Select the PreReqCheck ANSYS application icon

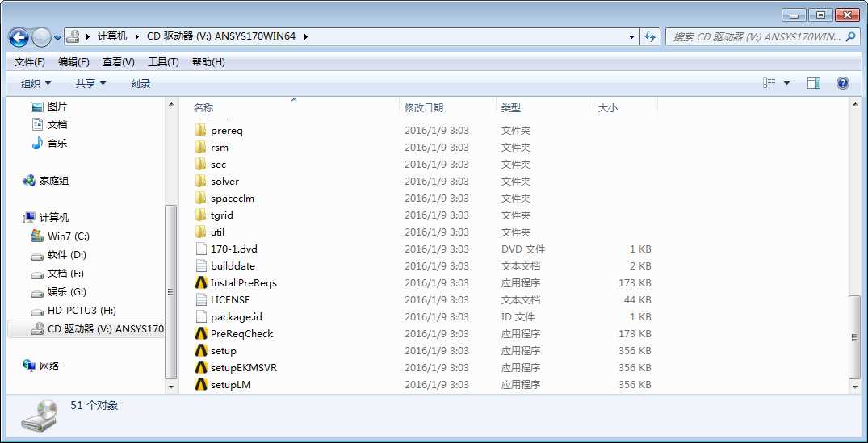click(201, 333)
